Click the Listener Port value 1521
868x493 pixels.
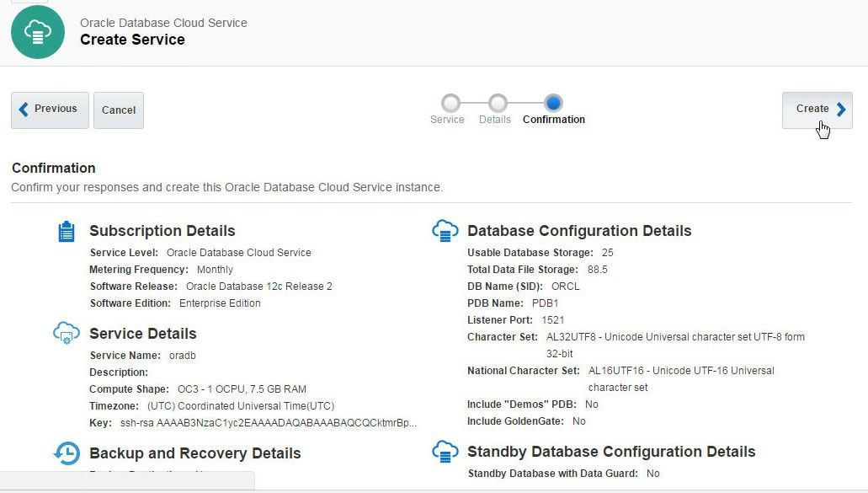pyautogui.click(x=552, y=320)
